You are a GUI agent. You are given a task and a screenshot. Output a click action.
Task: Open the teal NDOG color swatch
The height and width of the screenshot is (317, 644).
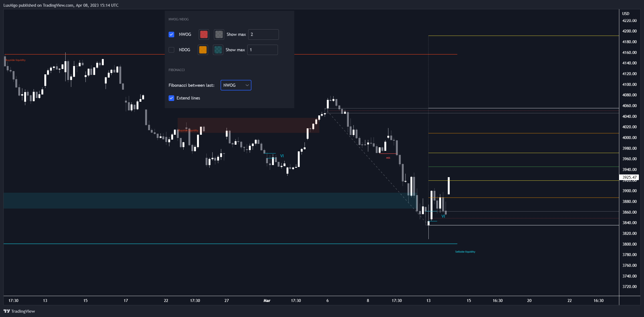218,50
